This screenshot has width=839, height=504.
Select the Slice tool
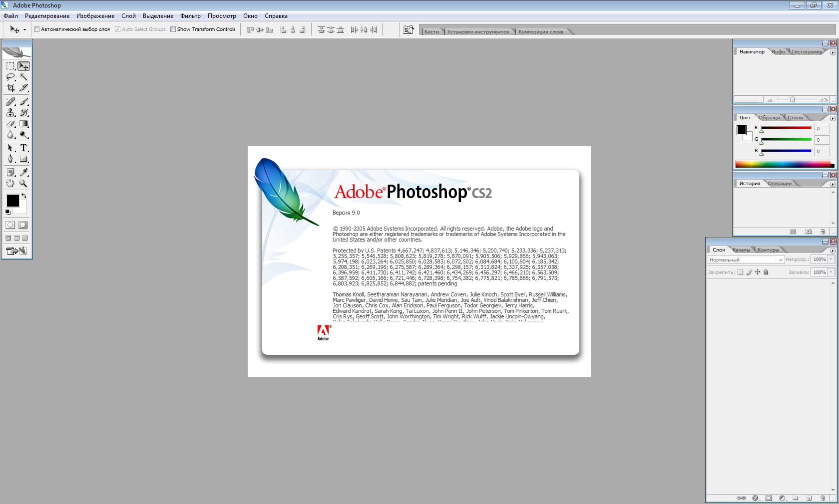pyautogui.click(x=23, y=88)
